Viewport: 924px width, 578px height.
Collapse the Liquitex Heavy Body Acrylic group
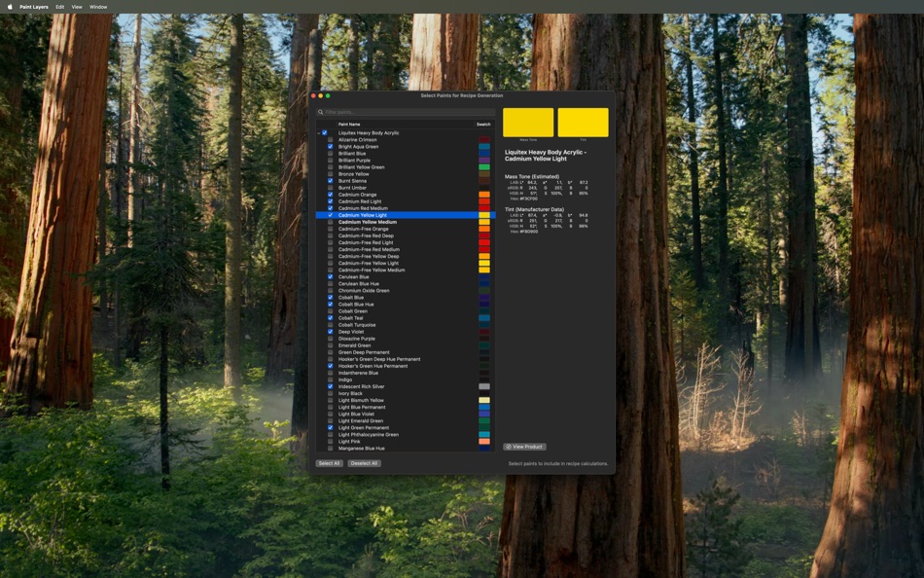(319, 133)
